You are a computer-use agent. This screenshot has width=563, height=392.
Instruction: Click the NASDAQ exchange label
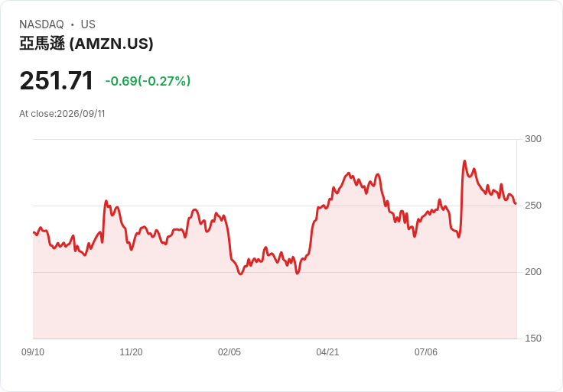(41, 24)
